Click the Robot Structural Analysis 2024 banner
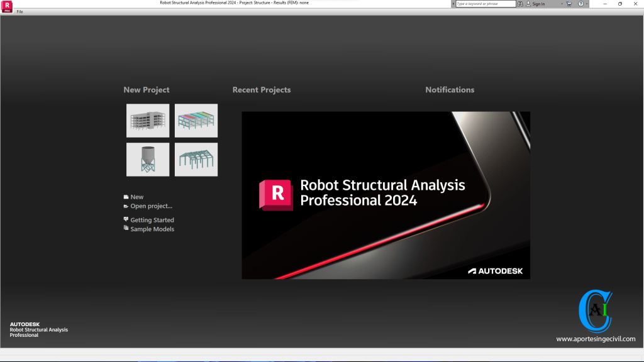 coord(386,195)
